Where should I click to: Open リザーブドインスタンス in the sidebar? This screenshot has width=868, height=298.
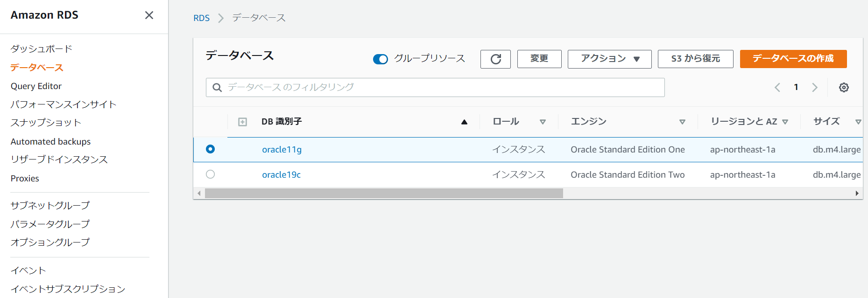point(59,159)
